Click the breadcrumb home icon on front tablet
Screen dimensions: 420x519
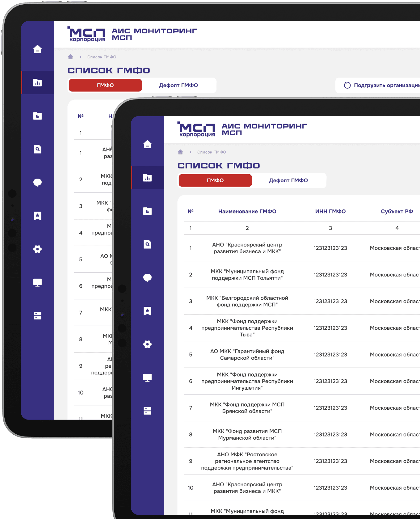point(180,152)
